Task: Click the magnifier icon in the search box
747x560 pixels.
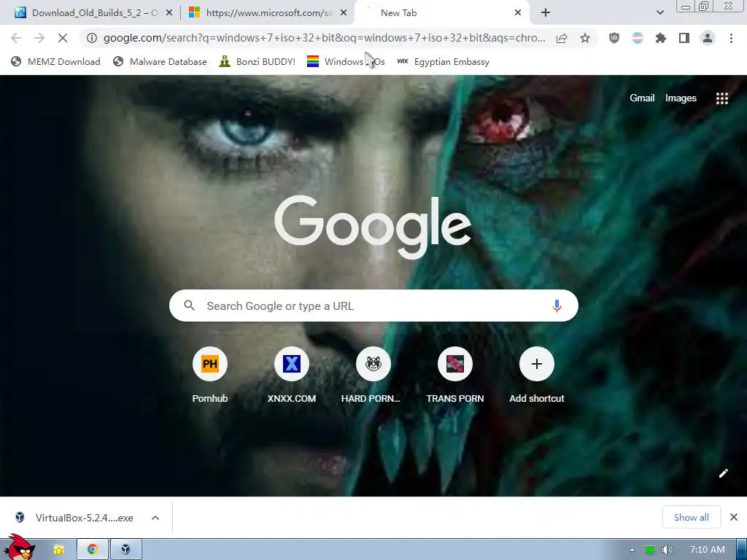Action: (x=189, y=306)
